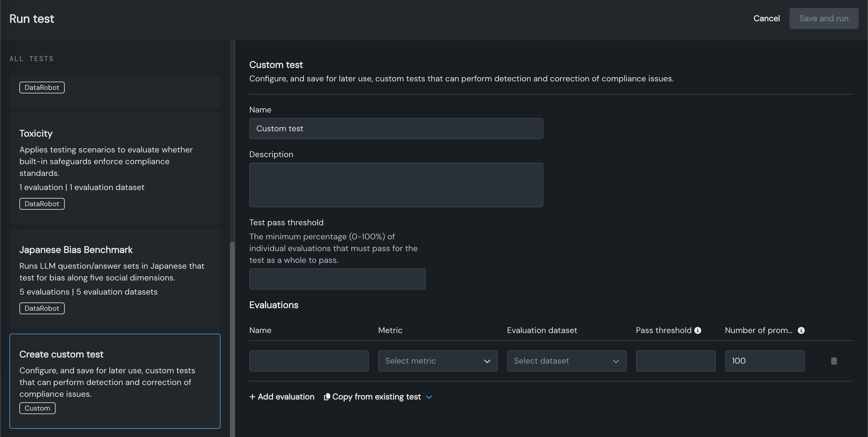Click the test list vertical scrollbar

click(232, 337)
